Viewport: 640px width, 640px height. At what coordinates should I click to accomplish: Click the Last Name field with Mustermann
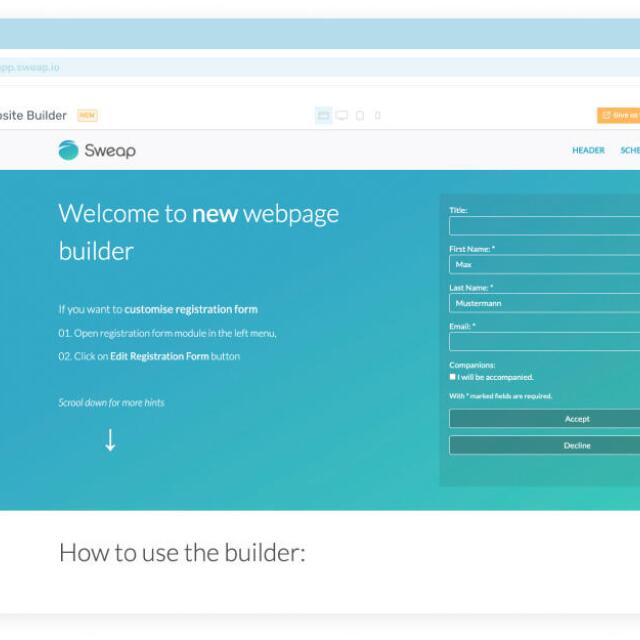[544, 303]
